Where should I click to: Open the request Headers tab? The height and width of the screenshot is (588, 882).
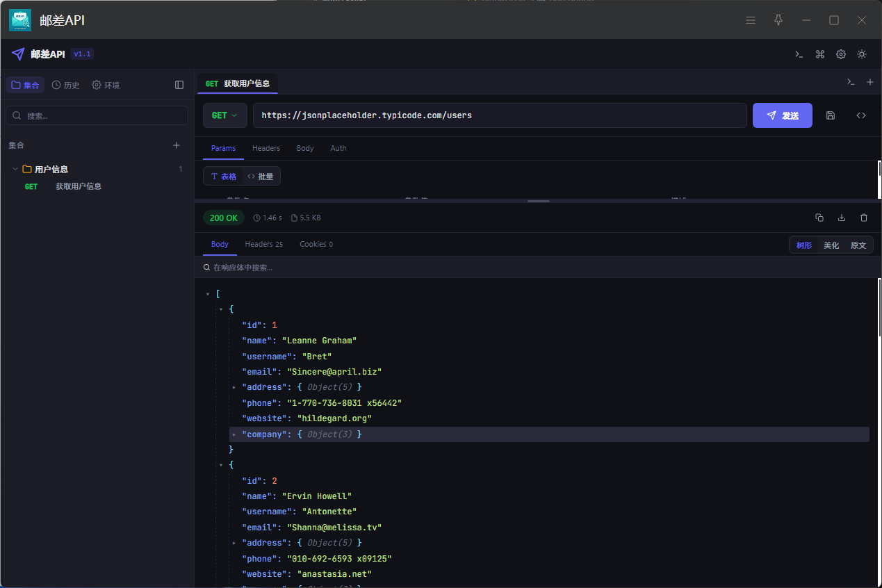click(x=266, y=148)
